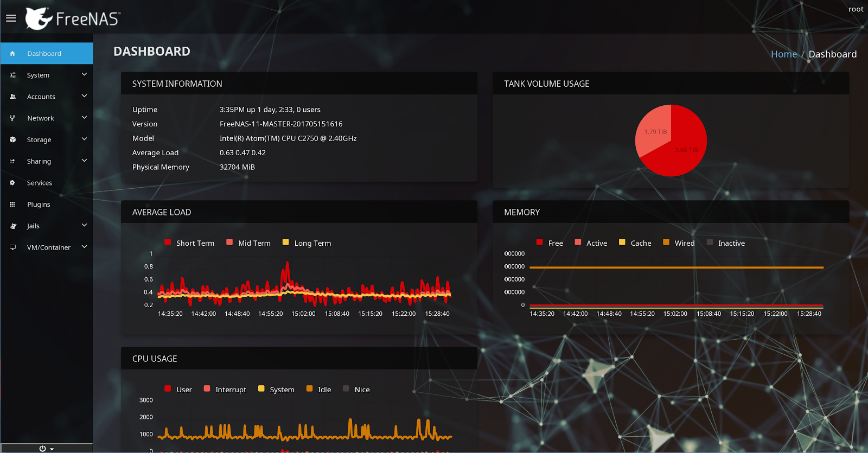Follow the Home breadcrumb link
The image size is (868, 453).
click(784, 54)
